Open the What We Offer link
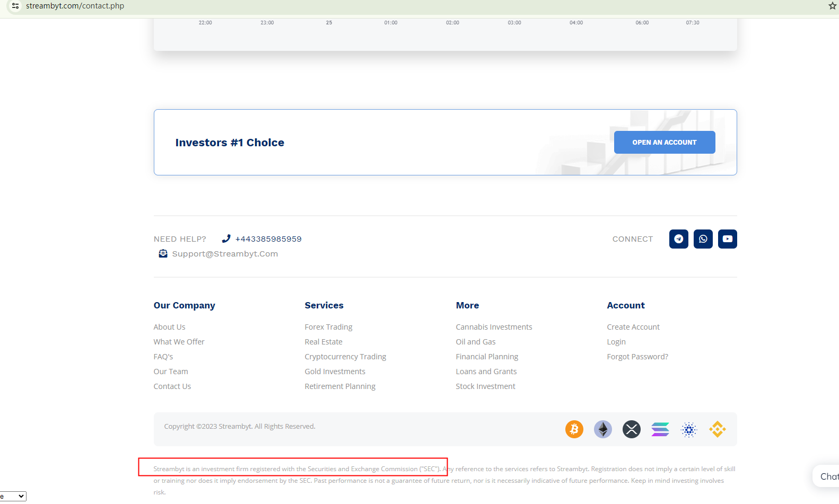This screenshot has height=504, width=839. pos(179,342)
